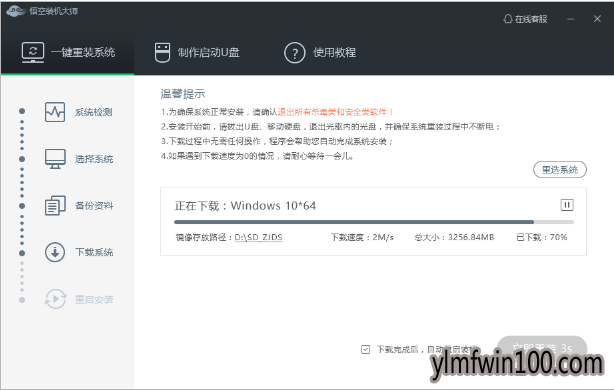Click the 重启安装 restart icon
This screenshot has width=614, height=390.
[55, 299]
